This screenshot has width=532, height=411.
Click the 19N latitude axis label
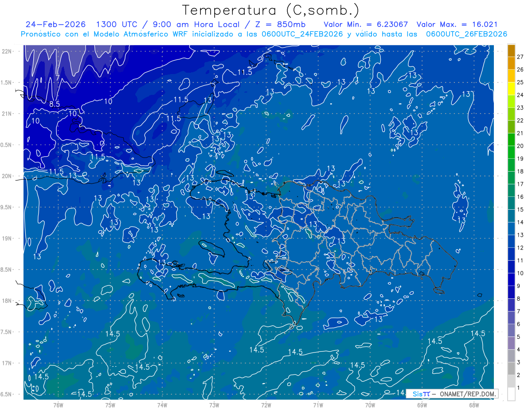[7, 239]
